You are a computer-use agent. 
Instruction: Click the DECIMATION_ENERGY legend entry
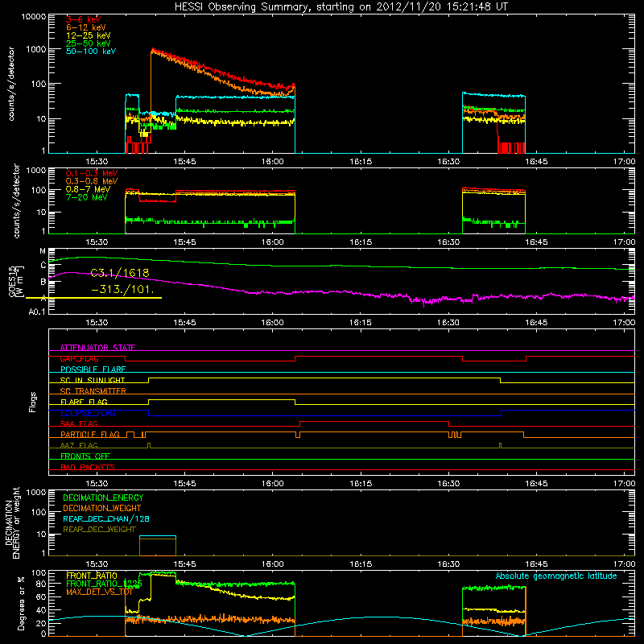click(103, 497)
